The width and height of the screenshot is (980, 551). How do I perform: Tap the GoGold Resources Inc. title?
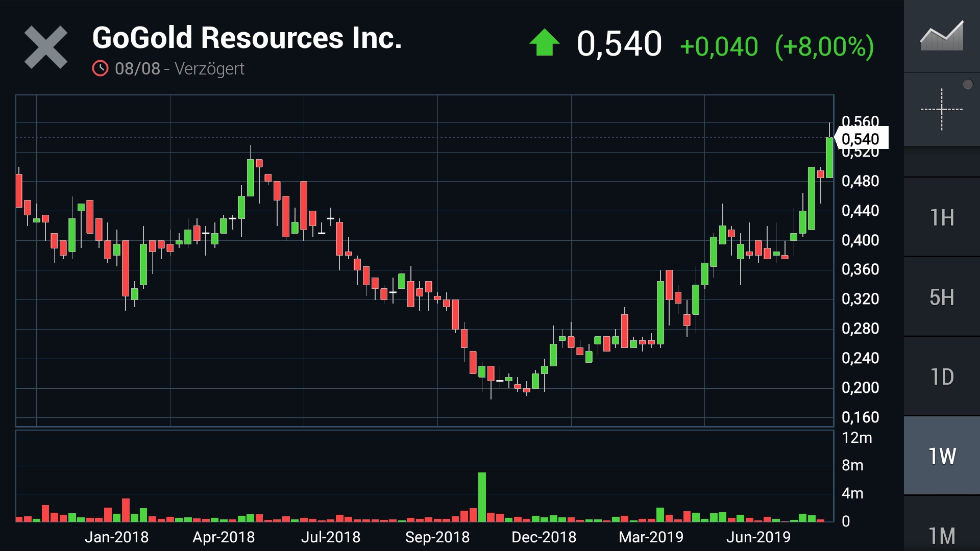247,38
